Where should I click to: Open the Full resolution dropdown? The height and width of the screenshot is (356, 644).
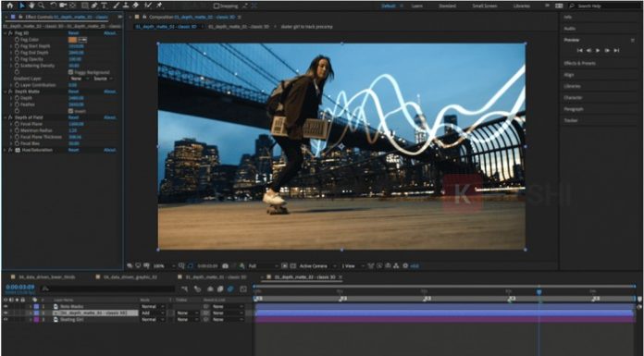click(x=263, y=266)
